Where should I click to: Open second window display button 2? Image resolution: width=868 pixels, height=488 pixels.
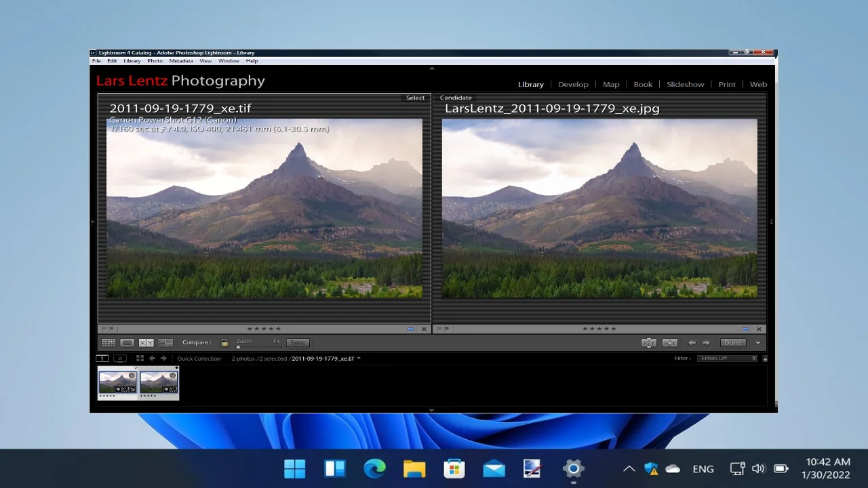tap(120, 359)
